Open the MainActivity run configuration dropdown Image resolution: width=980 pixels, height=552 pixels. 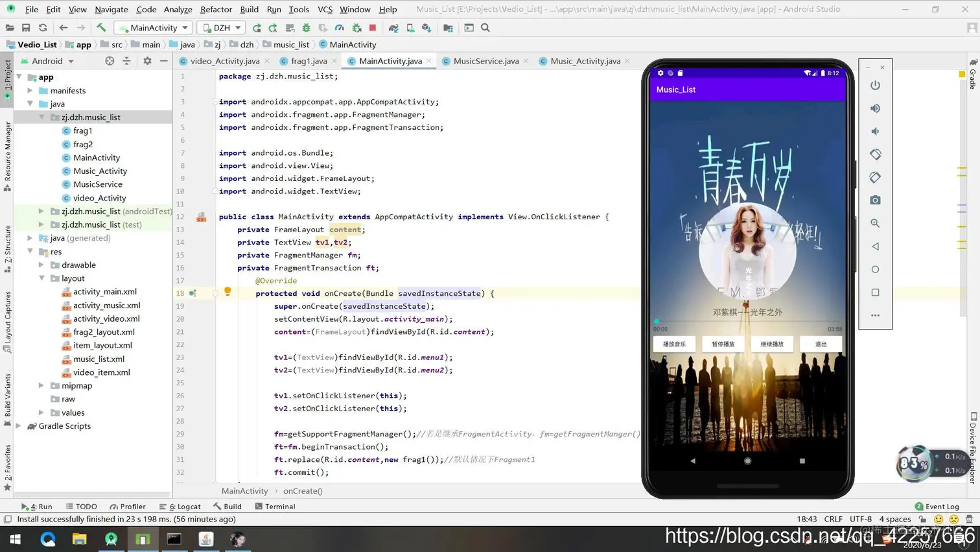pos(154,28)
